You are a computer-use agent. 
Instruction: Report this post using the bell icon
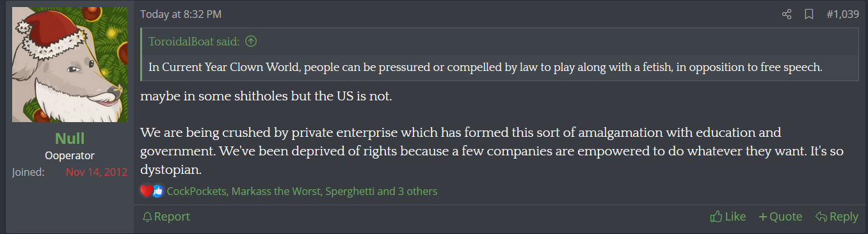click(x=166, y=217)
